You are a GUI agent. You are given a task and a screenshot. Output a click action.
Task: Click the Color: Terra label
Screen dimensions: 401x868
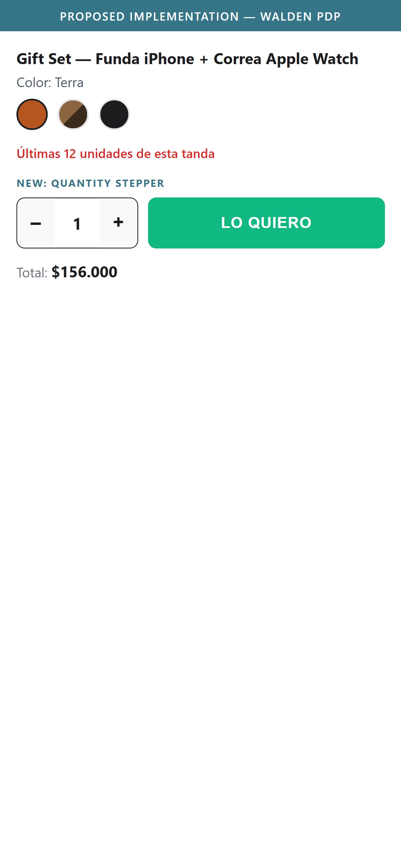click(x=50, y=83)
